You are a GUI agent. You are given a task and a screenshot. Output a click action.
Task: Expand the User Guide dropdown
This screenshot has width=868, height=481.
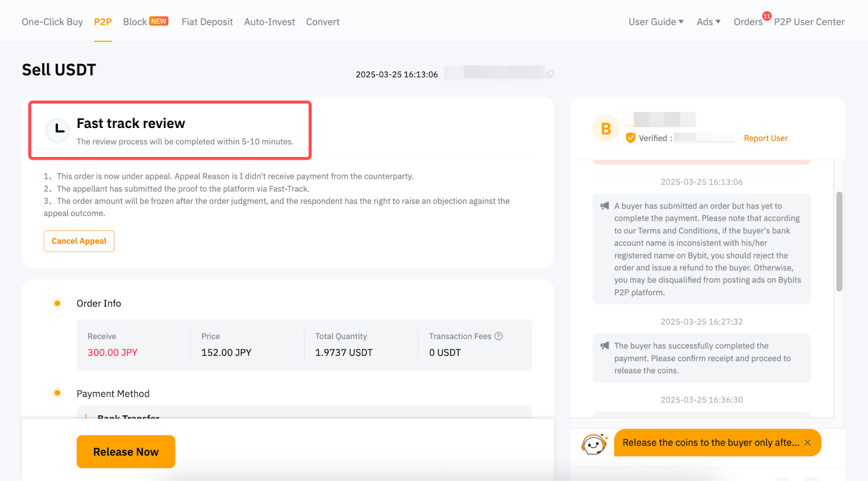(655, 22)
